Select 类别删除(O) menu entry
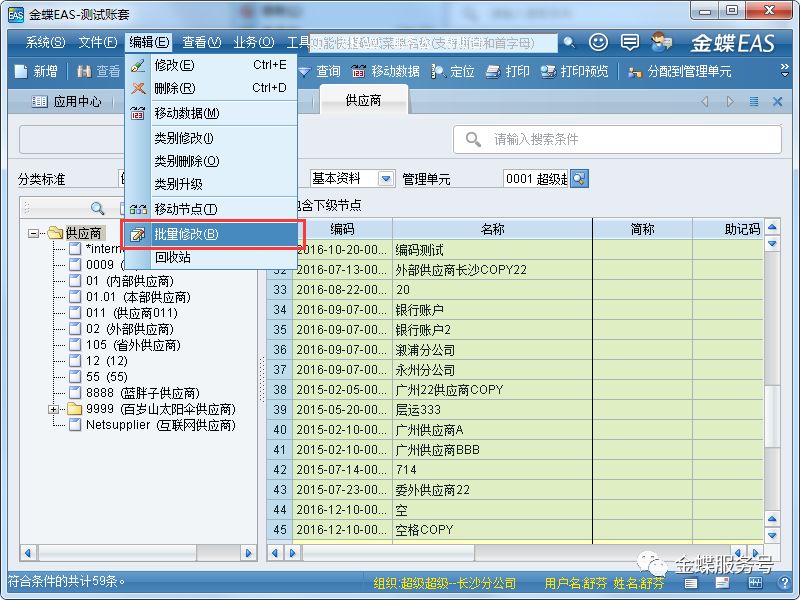This screenshot has width=800, height=600. [212, 161]
